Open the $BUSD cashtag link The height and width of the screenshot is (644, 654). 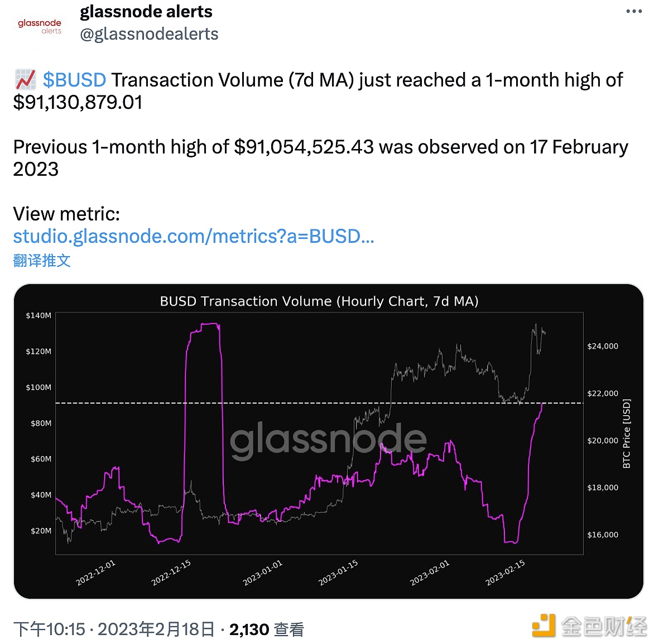74,80
